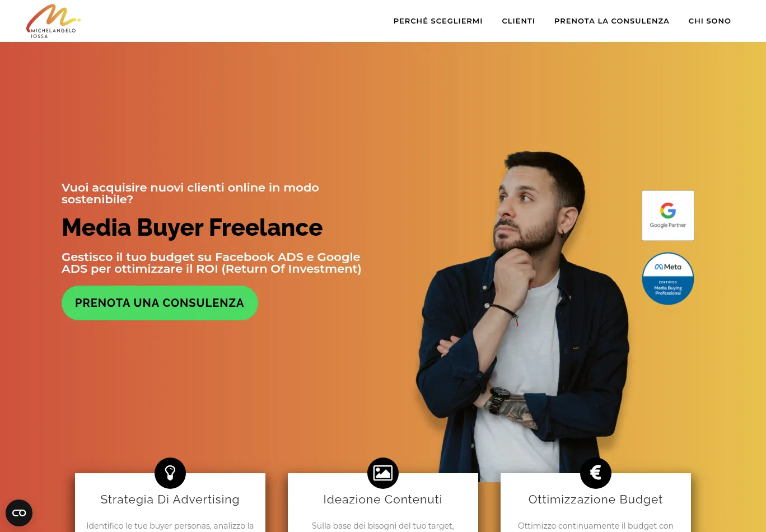Viewport: 766px width, 532px height.
Task: Click the 'Vuoi acquisire nuovi clienti' tagline
Action: 190,193
